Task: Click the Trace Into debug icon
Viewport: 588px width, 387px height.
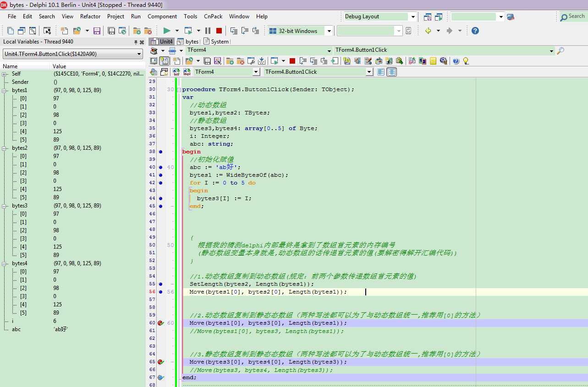Action: [234, 31]
